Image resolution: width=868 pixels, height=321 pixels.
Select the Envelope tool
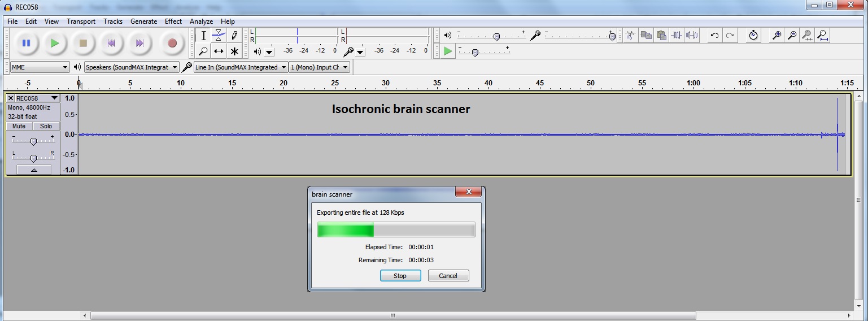coord(219,36)
